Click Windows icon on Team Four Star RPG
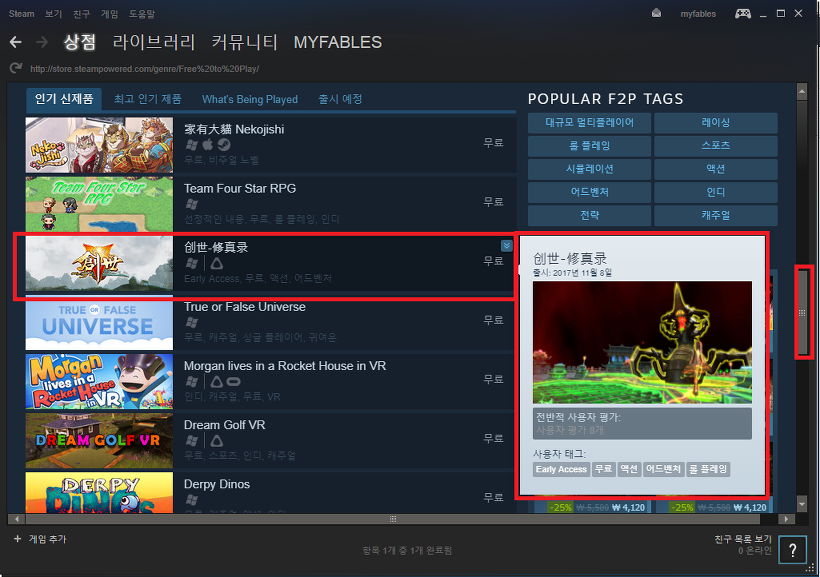This screenshot has height=577, width=820. click(x=192, y=204)
